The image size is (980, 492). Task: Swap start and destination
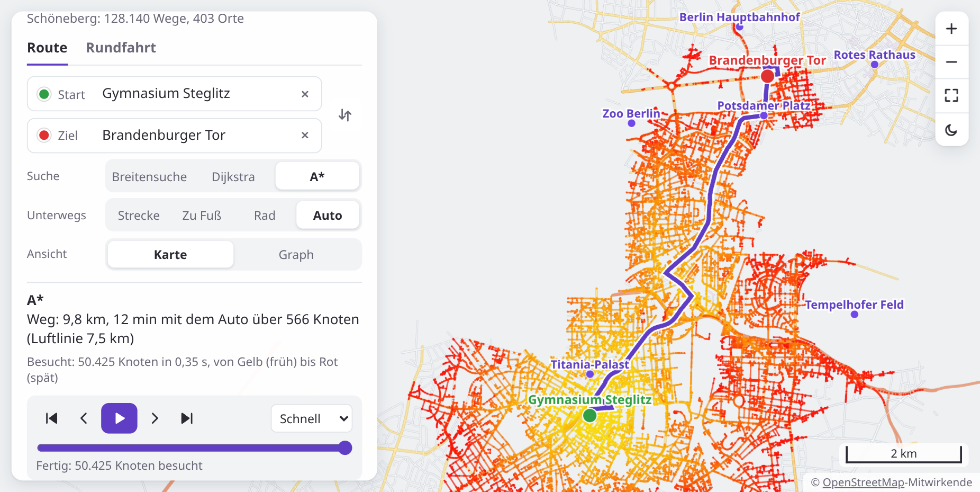coord(345,115)
